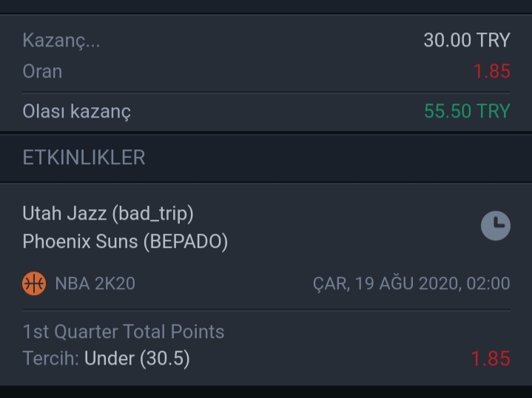
Task: Tap the Olası kazanç label
Action: [77, 111]
